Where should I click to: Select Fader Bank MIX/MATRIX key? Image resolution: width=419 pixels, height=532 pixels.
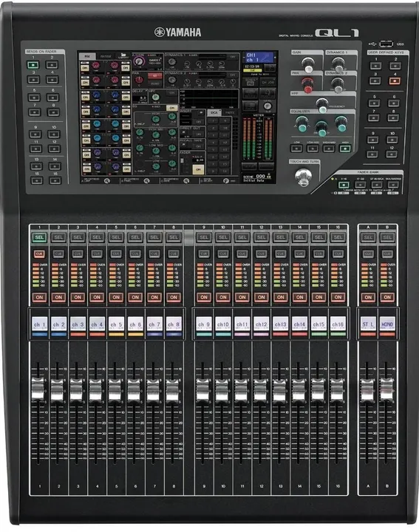(x=393, y=185)
